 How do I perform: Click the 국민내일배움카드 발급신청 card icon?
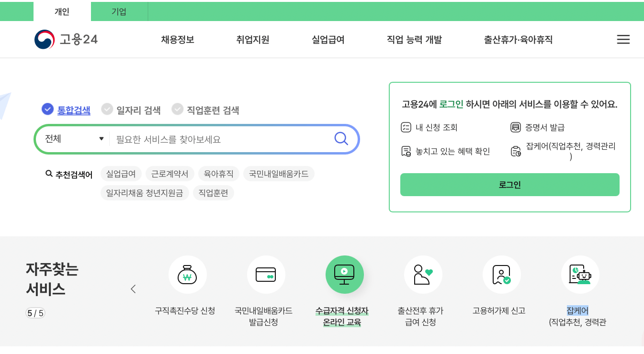[x=266, y=275]
